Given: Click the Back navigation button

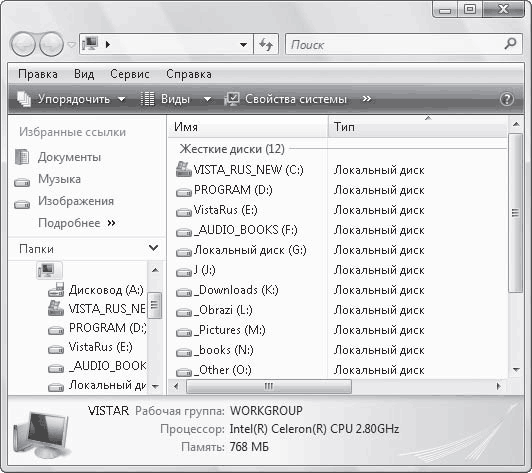Looking at the screenshot, I should coord(23,44).
